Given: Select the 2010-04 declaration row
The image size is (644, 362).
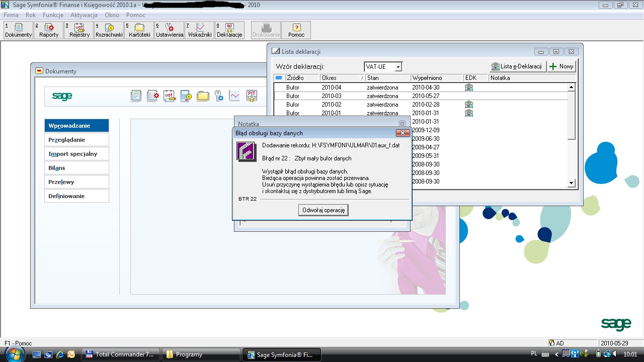Looking at the screenshot, I should point(420,87).
